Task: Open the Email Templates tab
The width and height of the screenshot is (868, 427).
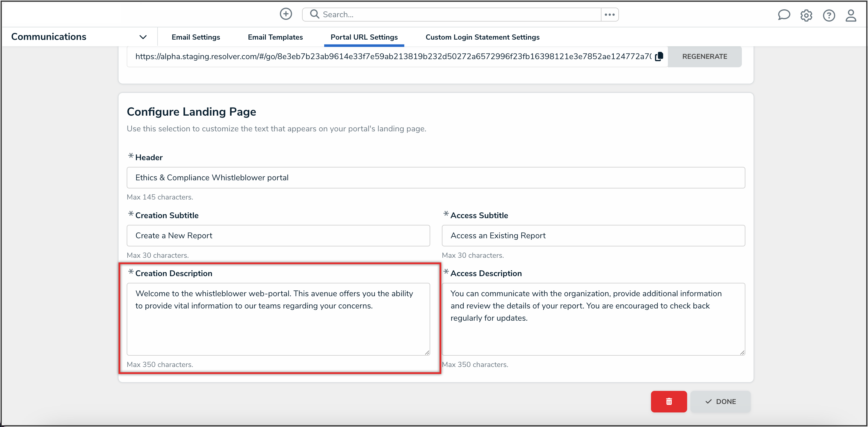Action: coord(275,37)
